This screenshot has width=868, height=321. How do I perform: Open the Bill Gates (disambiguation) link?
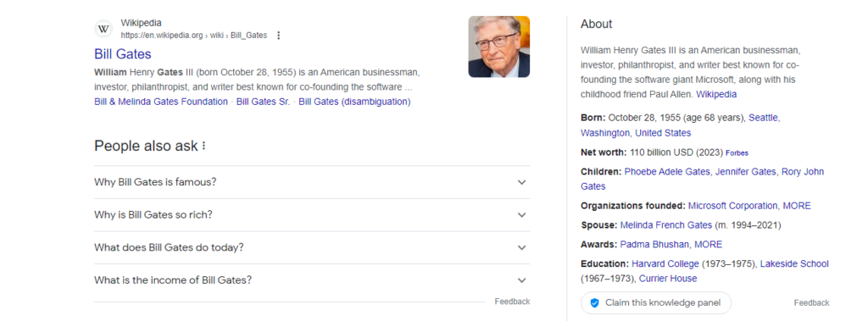(x=354, y=102)
